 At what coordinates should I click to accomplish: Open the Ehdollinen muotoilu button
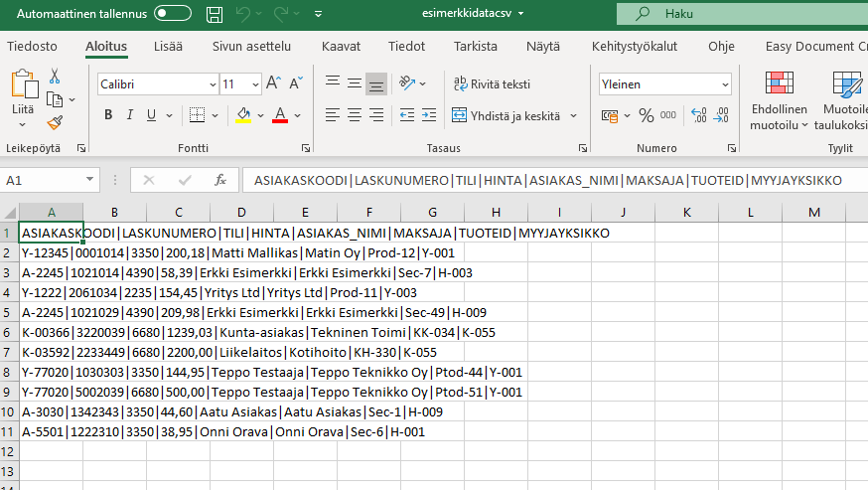pos(779,101)
